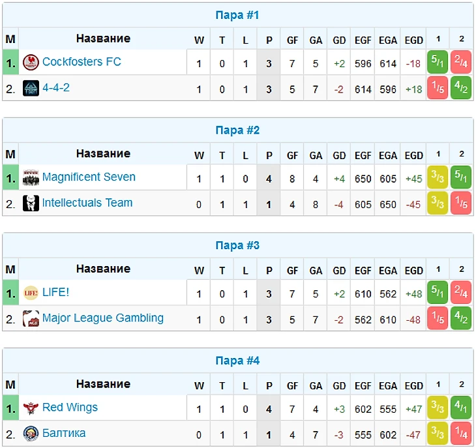Open the Пара #1 heading link

coord(237,15)
